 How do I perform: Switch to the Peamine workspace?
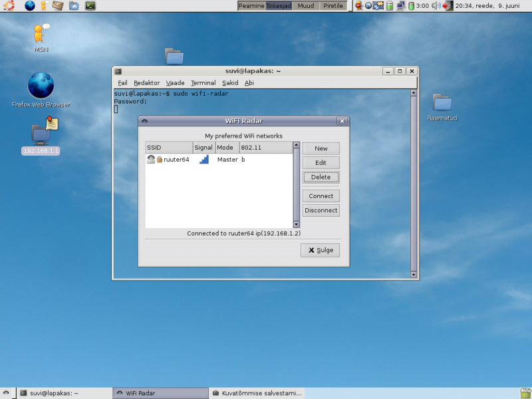(x=251, y=6)
